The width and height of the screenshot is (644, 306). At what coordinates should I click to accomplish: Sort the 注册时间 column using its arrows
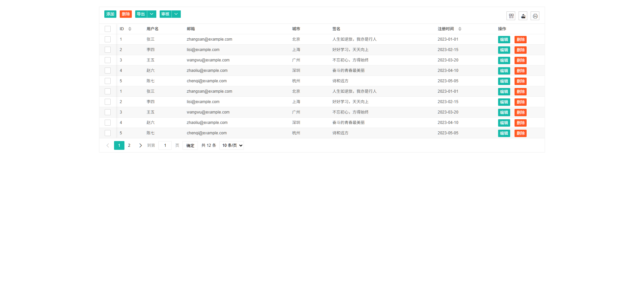click(460, 29)
